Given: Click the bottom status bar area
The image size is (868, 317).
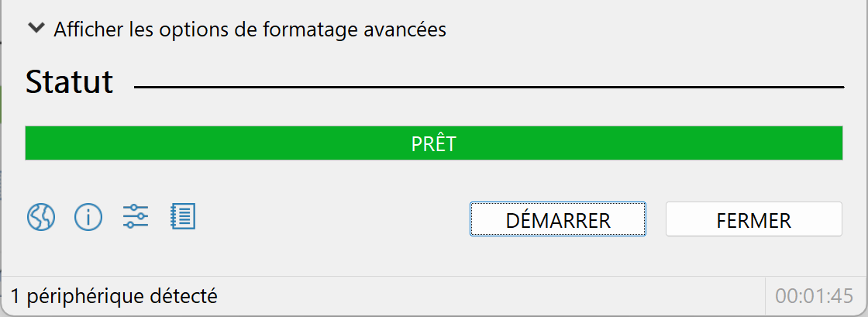Looking at the screenshot, I should (434, 296).
